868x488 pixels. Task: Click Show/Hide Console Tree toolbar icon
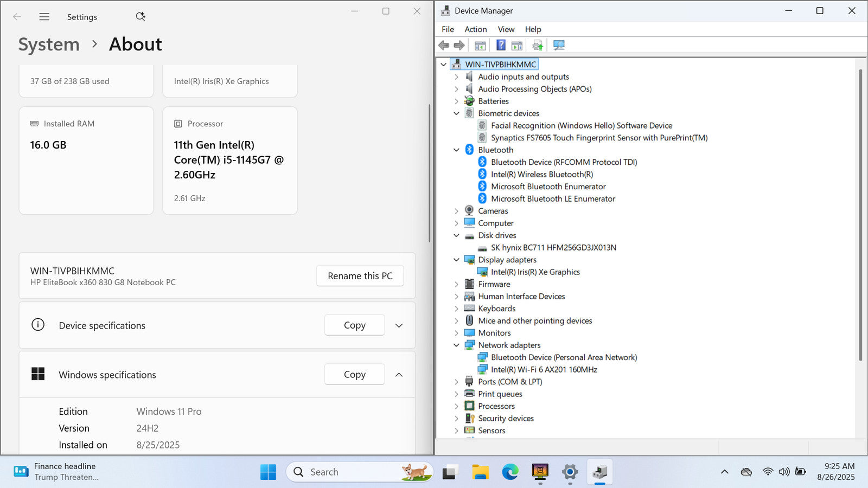[x=480, y=46]
